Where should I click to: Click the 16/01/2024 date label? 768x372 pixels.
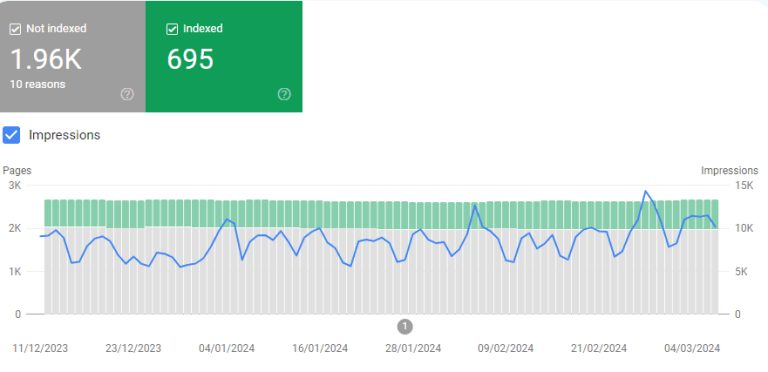[x=320, y=349]
